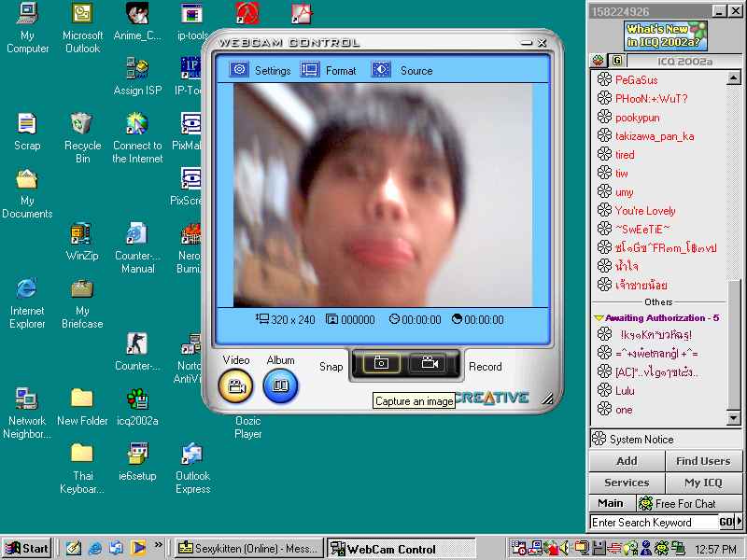This screenshot has width=747, height=560.
Task: Click the Find Users button
Action: pyautogui.click(x=703, y=461)
